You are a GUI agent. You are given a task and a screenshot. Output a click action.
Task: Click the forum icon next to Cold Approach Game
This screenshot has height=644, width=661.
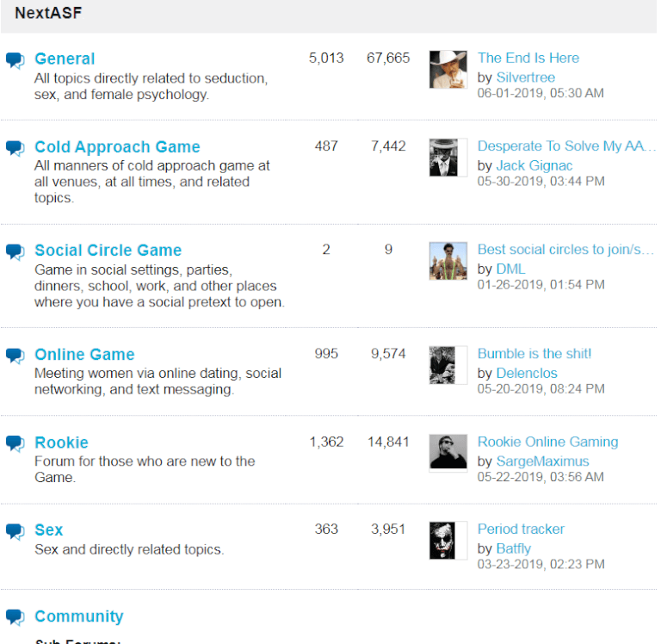click(15, 148)
